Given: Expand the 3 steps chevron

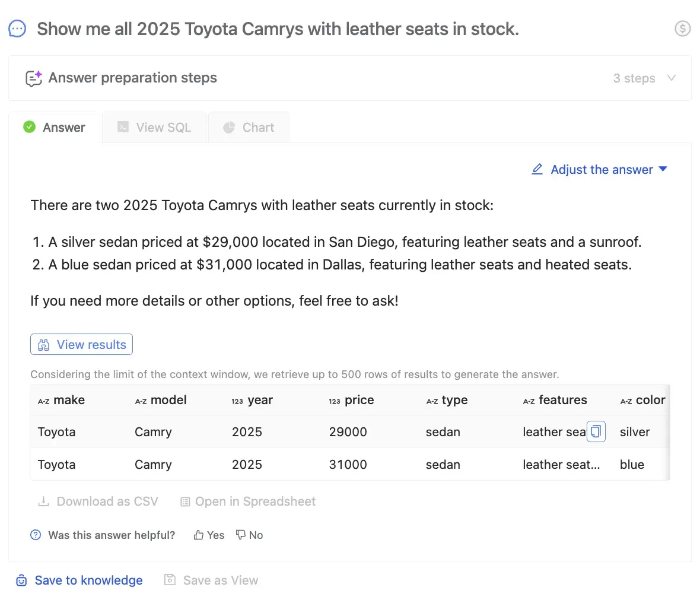Looking at the screenshot, I should [x=671, y=78].
